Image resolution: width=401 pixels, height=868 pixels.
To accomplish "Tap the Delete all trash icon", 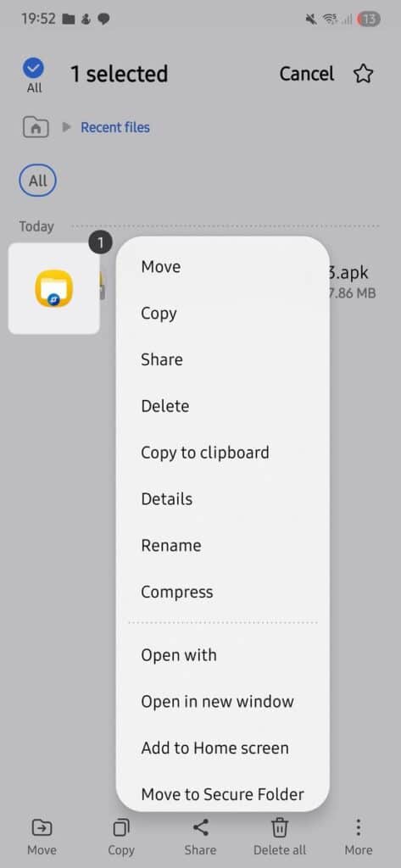I will (x=280, y=828).
